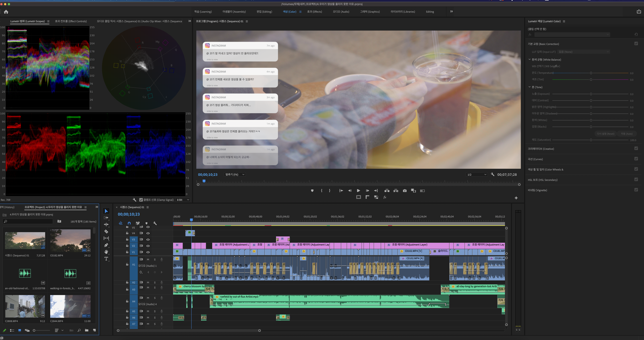Show hidden panel tabs beside Audio Clip Mixer
This screenshot has height=340, width=644.
(190, 21)
